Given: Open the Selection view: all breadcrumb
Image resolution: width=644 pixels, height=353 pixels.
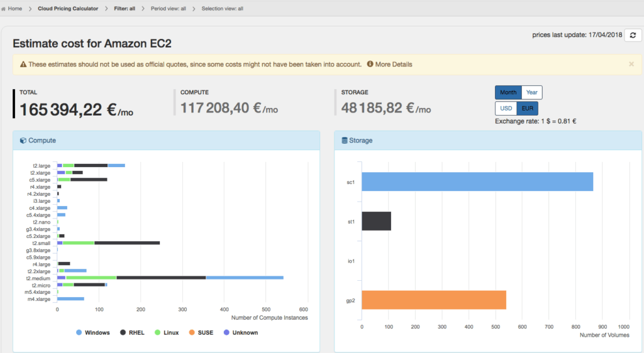Looking at the screenshot, I should [222, 9].
